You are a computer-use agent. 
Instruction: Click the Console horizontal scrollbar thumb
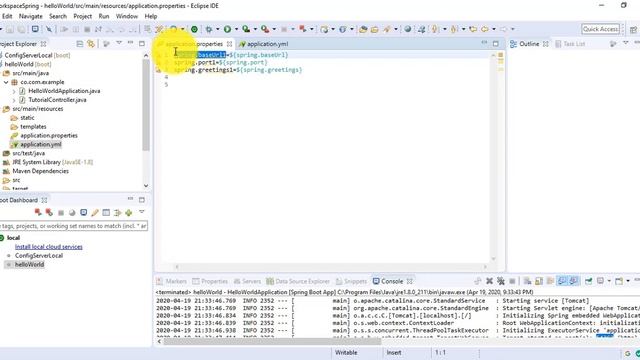point(272,341)
